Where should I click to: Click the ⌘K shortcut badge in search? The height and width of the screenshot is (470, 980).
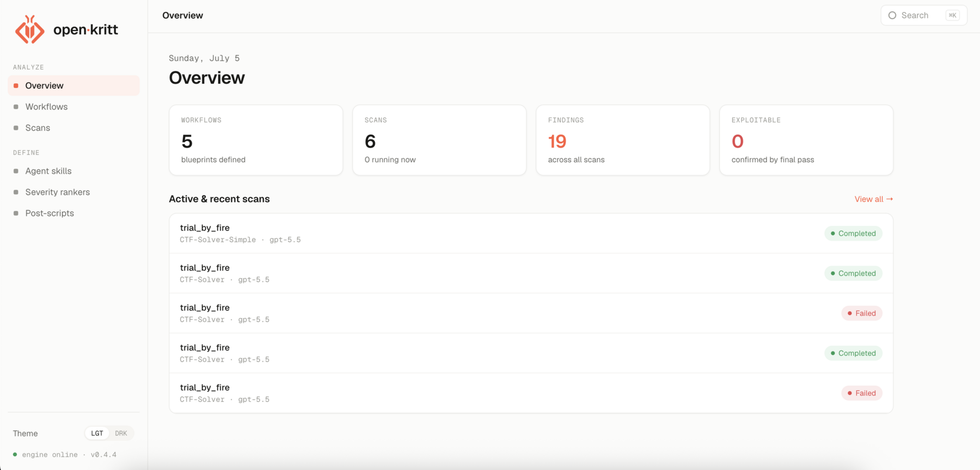(952, 15)
